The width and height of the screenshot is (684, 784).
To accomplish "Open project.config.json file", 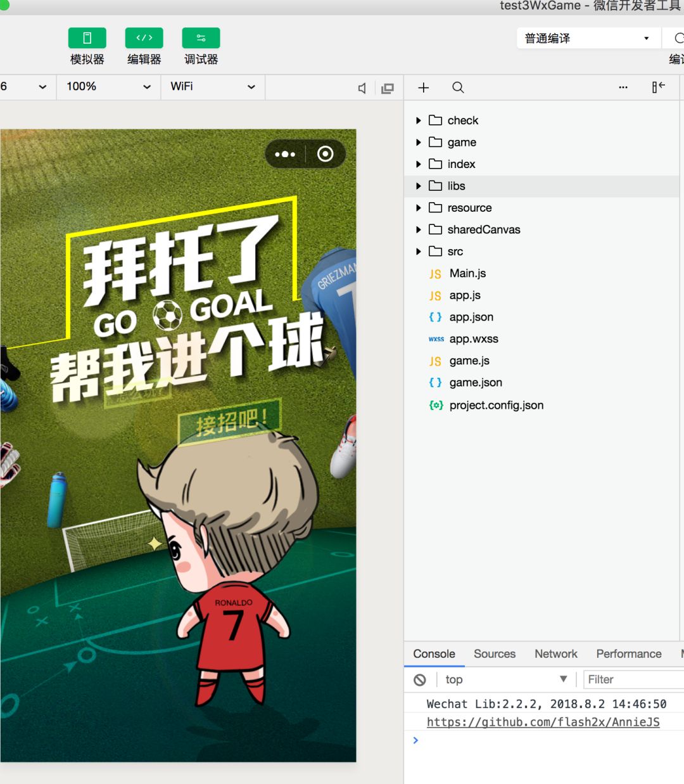I will point(541,405).
